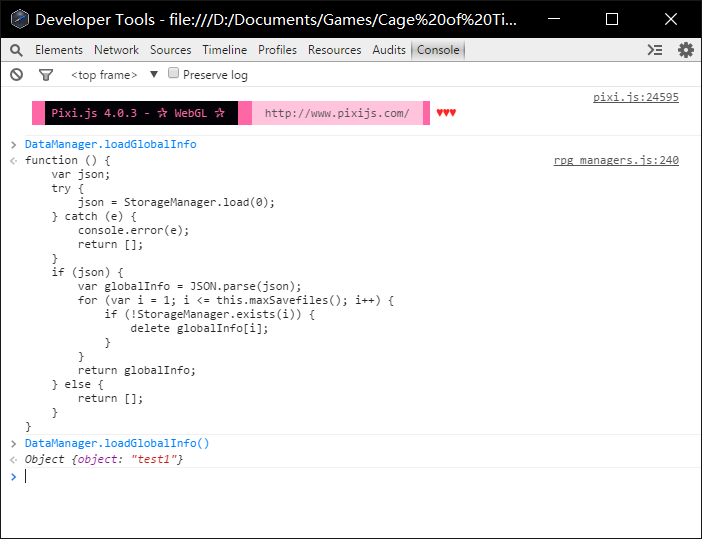Open the Timeline tab
The width and height of the screenshot is (702, 539).
224,50
